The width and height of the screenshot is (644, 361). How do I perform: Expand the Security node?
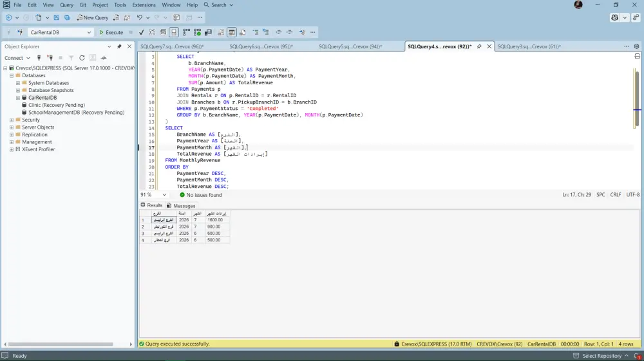[12, 120]
